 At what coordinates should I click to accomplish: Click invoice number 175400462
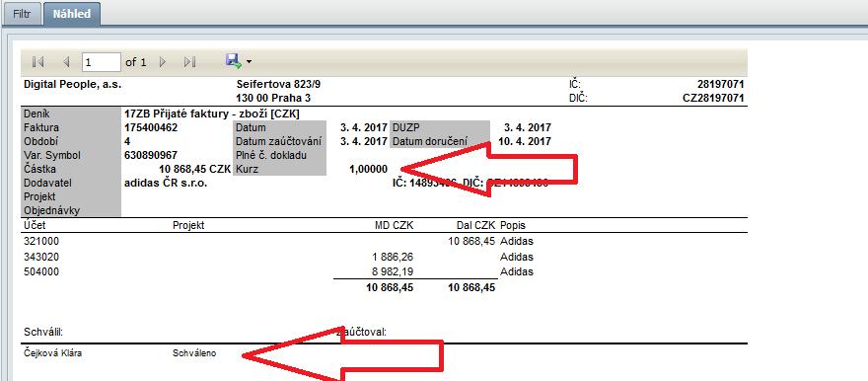(151, 127)
